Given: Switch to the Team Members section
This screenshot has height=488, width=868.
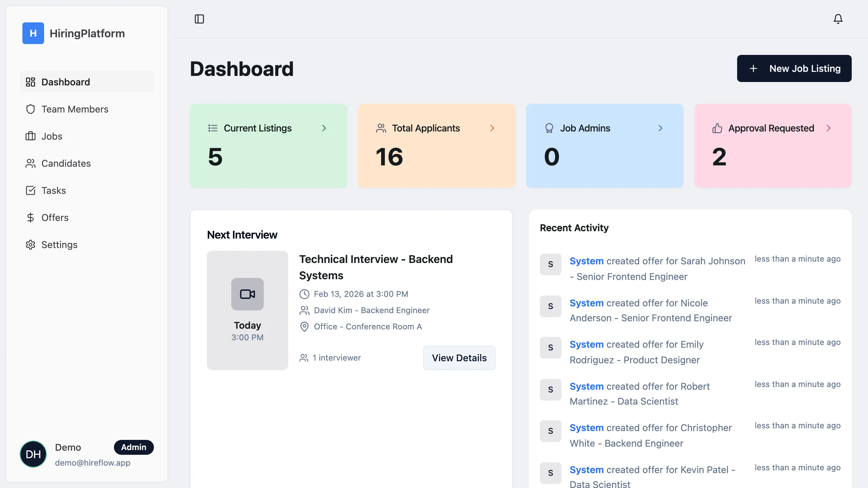Looking at the screenshot, I should (x=75, y=109).
